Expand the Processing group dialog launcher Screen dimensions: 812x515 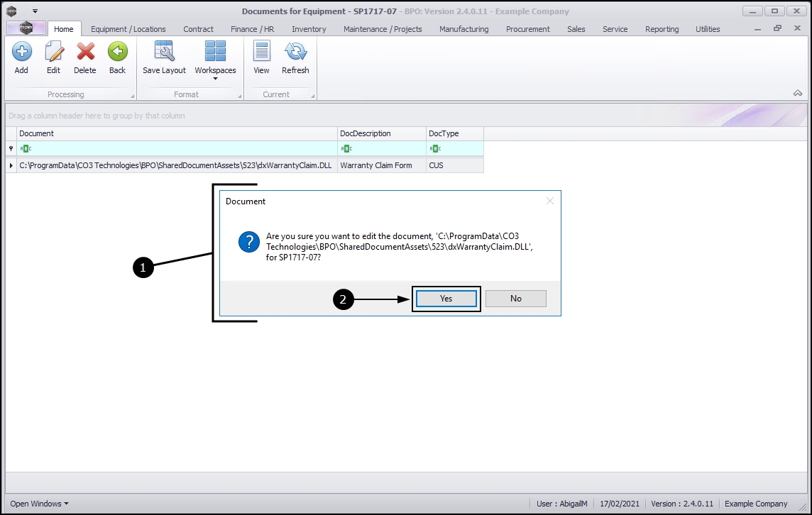(x=132, y=96)
